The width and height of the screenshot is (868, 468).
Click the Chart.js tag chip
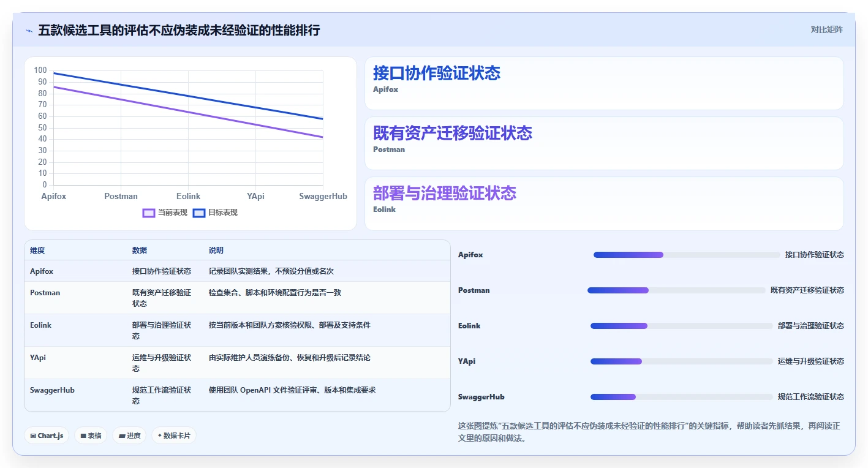tap(47, 436)
